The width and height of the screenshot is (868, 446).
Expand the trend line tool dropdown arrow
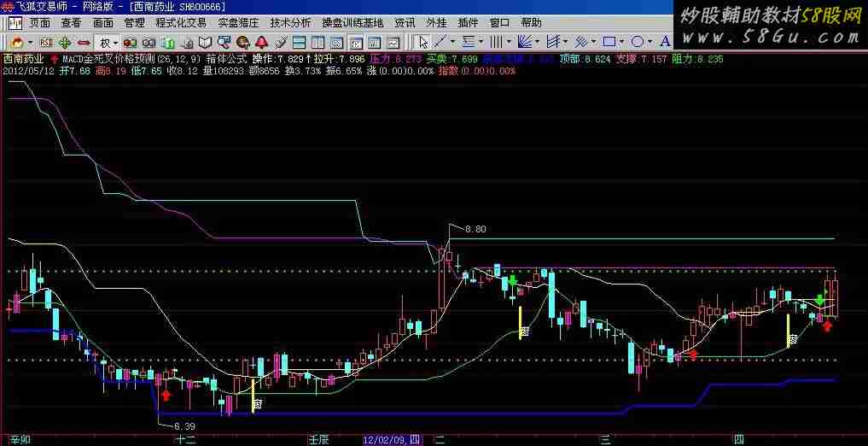pos(453,43)
